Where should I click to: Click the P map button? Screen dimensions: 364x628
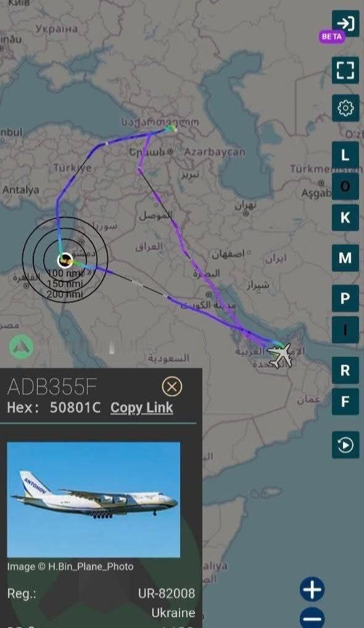[345, 299]
